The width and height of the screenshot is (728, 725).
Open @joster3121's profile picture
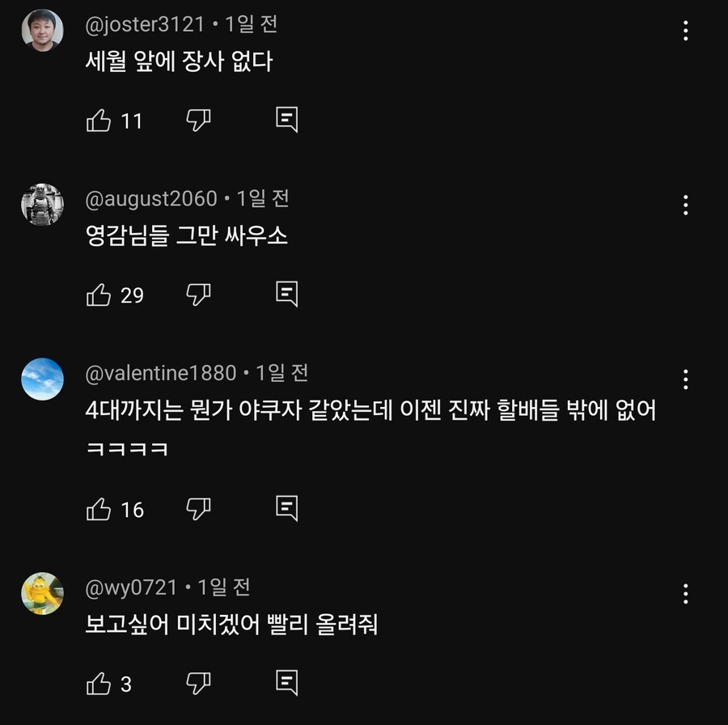pyautogui.click(x=42, y=30)
